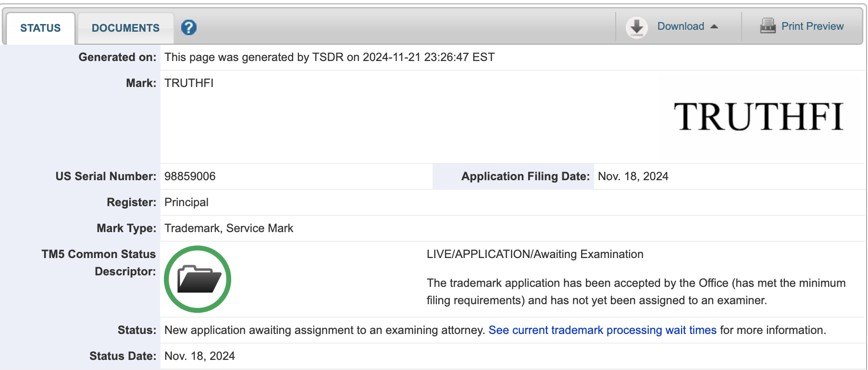Click the Status Date value
Screen dimensions: 868x370
(199, 356)
